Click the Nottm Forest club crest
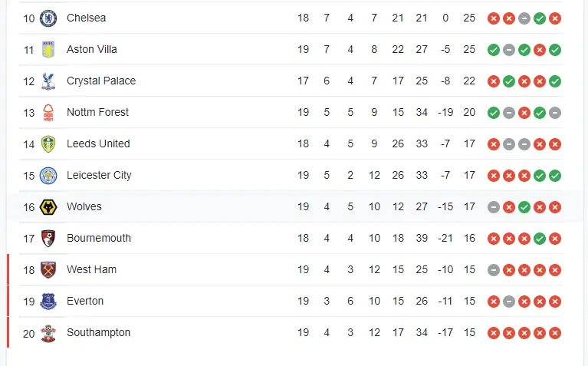The width and height of the screenshot is (588, 366). 48,112
